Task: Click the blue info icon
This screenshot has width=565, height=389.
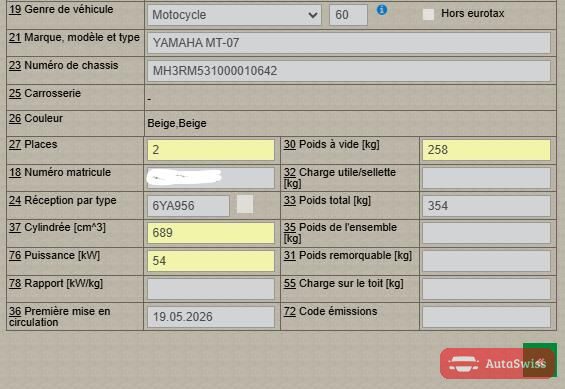Action: tap(382, 10)
